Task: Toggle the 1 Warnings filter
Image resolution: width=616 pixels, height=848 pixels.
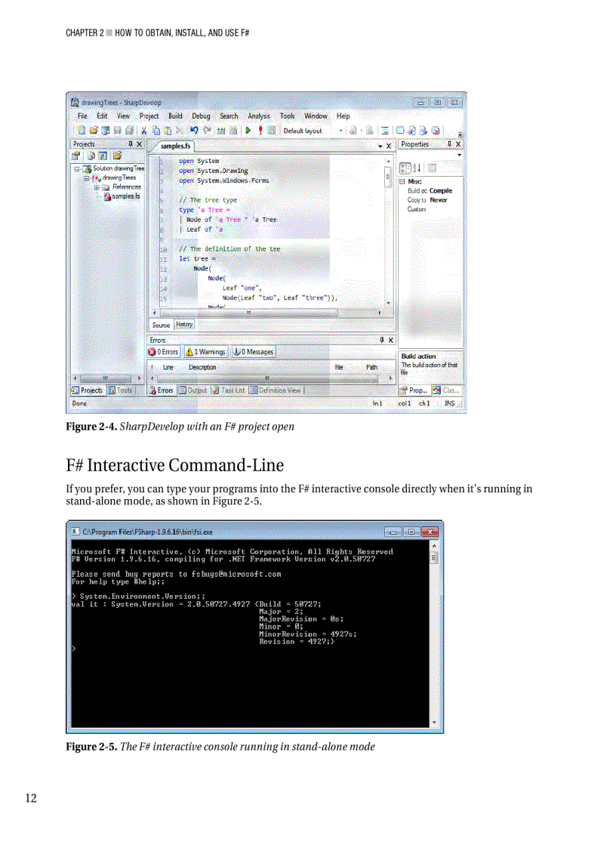Action: (205, 351)
